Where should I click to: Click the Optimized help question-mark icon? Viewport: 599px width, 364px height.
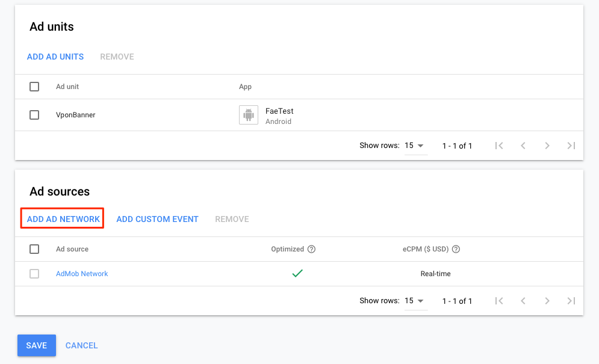click(x=312, y=249)
